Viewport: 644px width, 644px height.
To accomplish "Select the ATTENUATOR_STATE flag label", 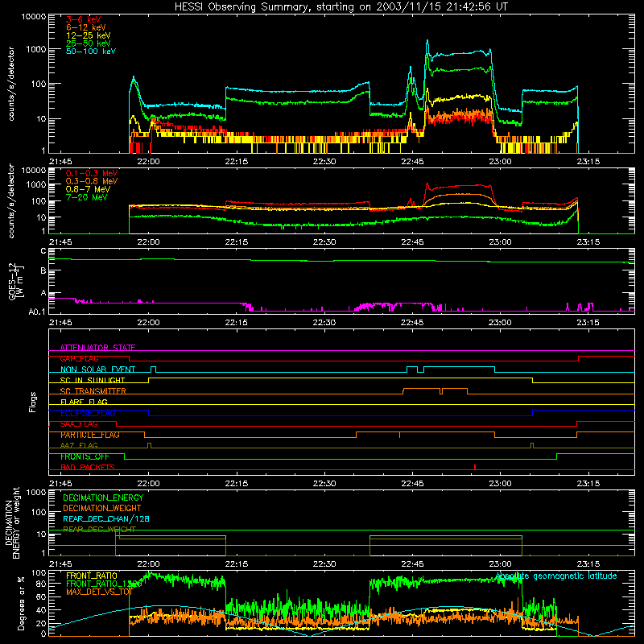I will coord(97,348).
